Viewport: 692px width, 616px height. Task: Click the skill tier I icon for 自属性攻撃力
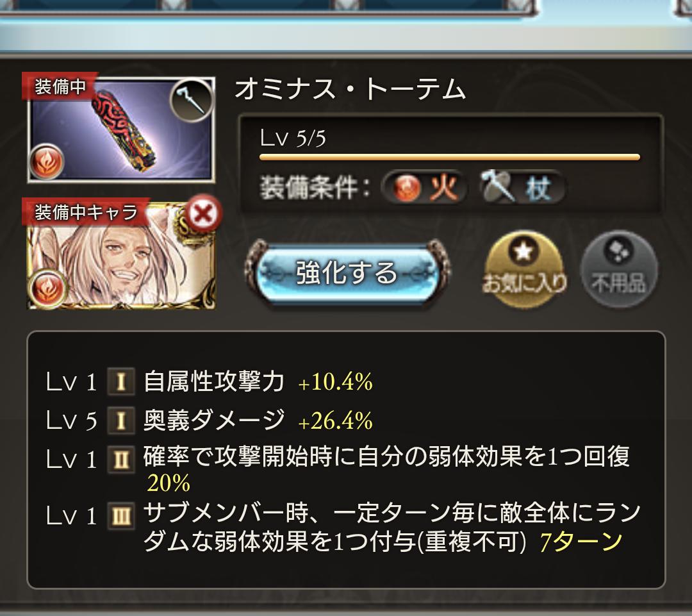121,381
